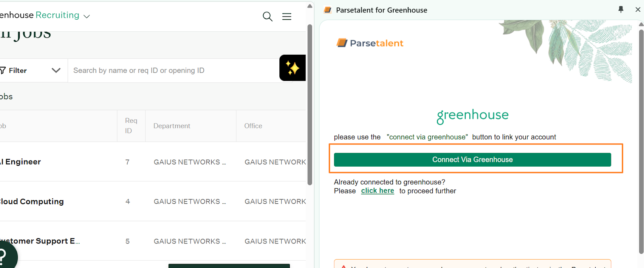The height and width of the screenshot is (268, 644).
Task: Follow the 'click here' link
Action: click(x=378, y=191)
